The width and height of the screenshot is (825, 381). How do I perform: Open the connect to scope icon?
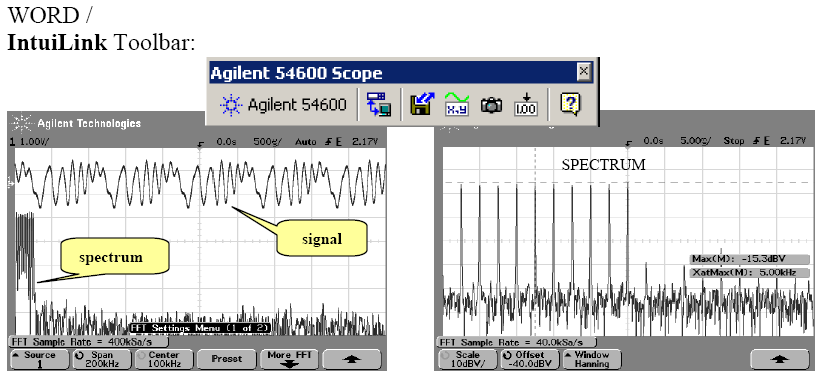point(379,105)
